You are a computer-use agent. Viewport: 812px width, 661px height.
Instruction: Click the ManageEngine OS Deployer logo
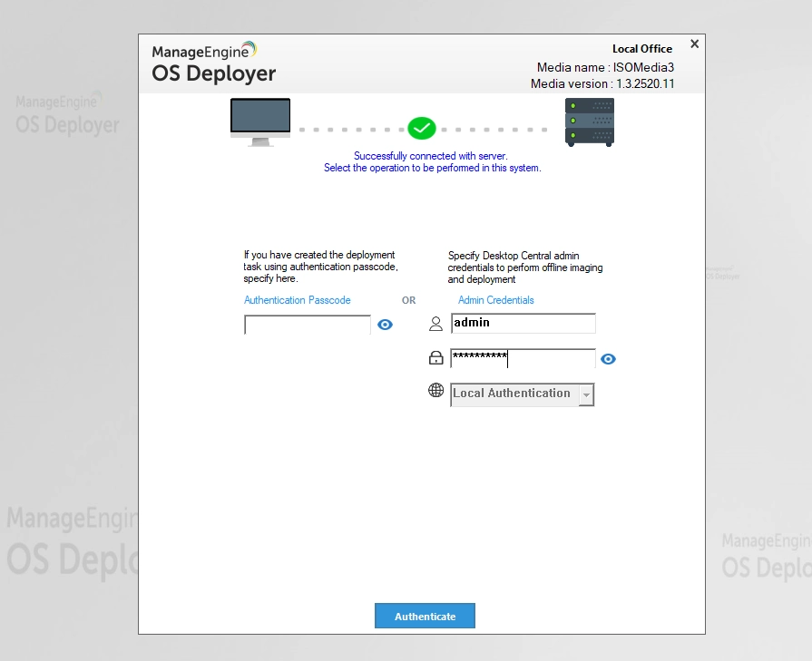213,63
